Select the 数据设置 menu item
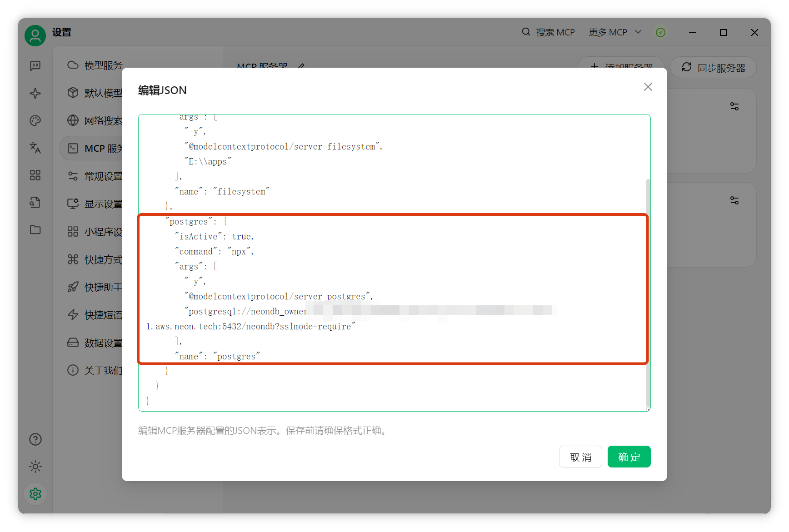Screen dimensions: 789x532 pos(95,343)
